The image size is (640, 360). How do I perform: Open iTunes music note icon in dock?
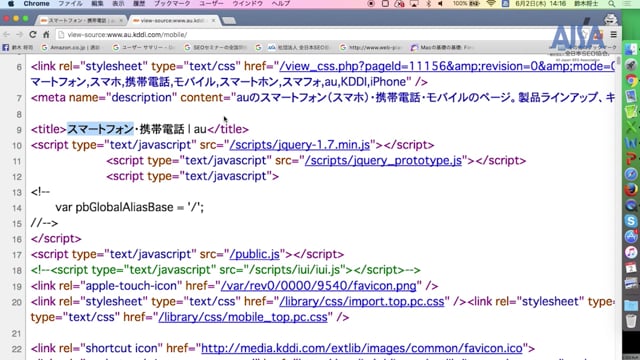631,252
